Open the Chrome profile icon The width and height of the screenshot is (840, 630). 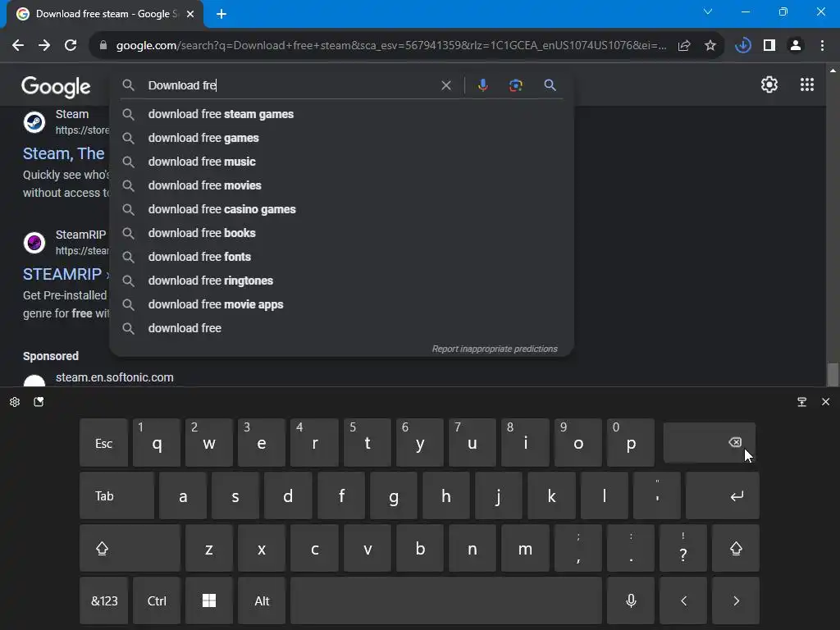pos(796,46)
